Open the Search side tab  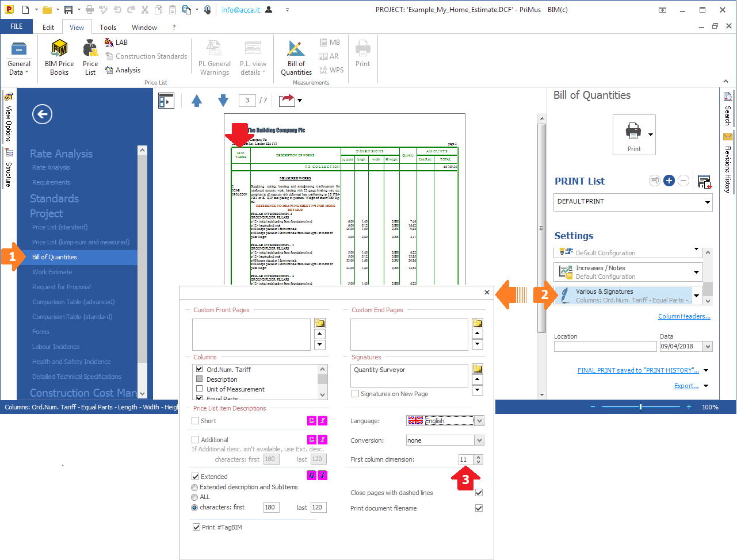[728, 109]
